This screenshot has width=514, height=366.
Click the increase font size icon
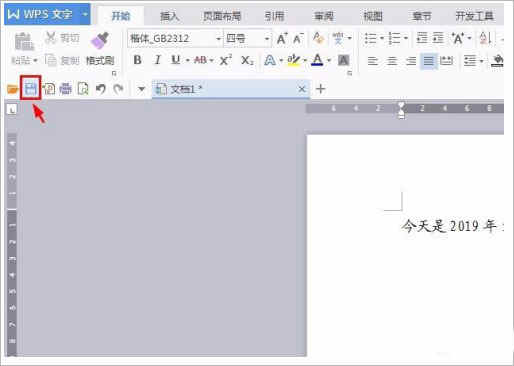[282, 39]
